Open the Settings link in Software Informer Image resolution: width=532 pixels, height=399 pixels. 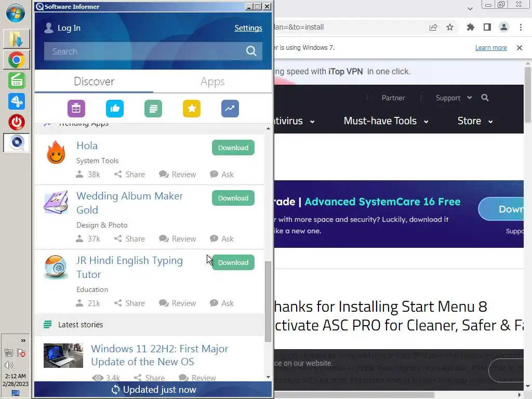coord(248,28)
